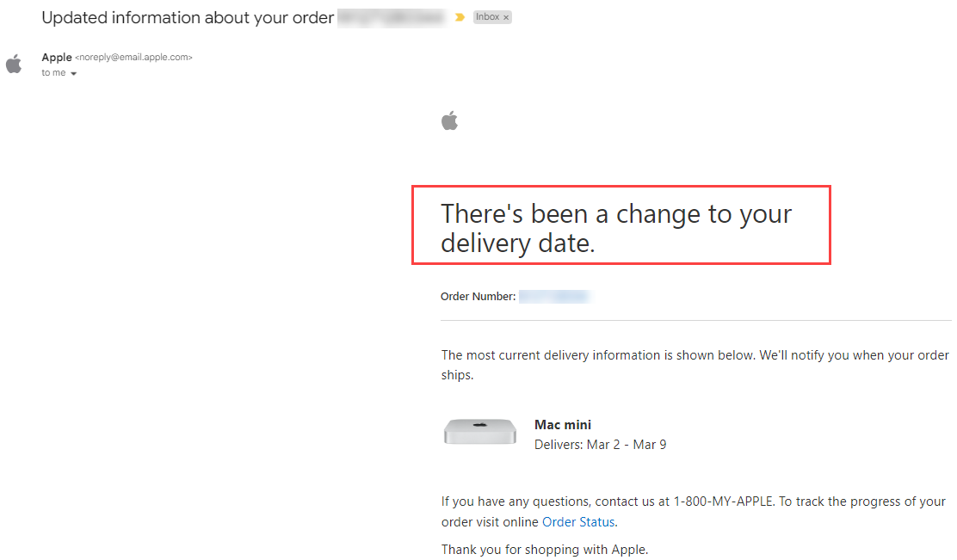Click the blurred order number value
Viewport: 957px width, 560px height.
555,297
